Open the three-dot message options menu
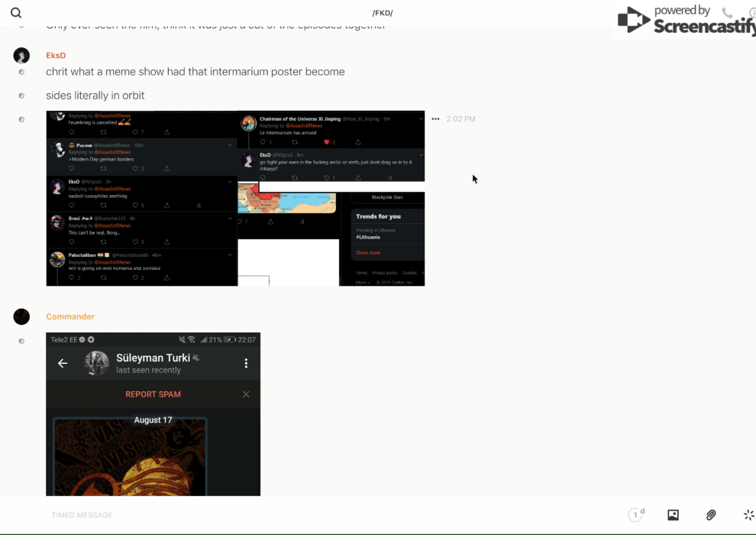This screenshot has height=535, width=756. 435,119
